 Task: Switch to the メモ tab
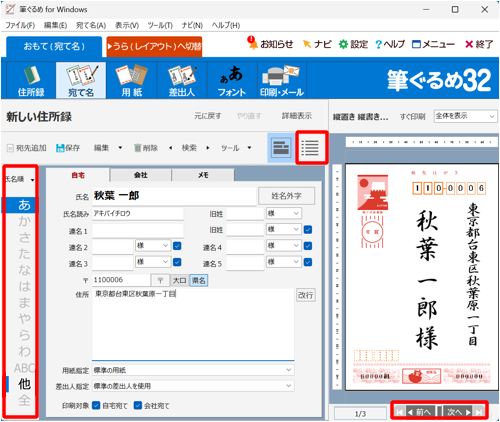tap(203, 175)
